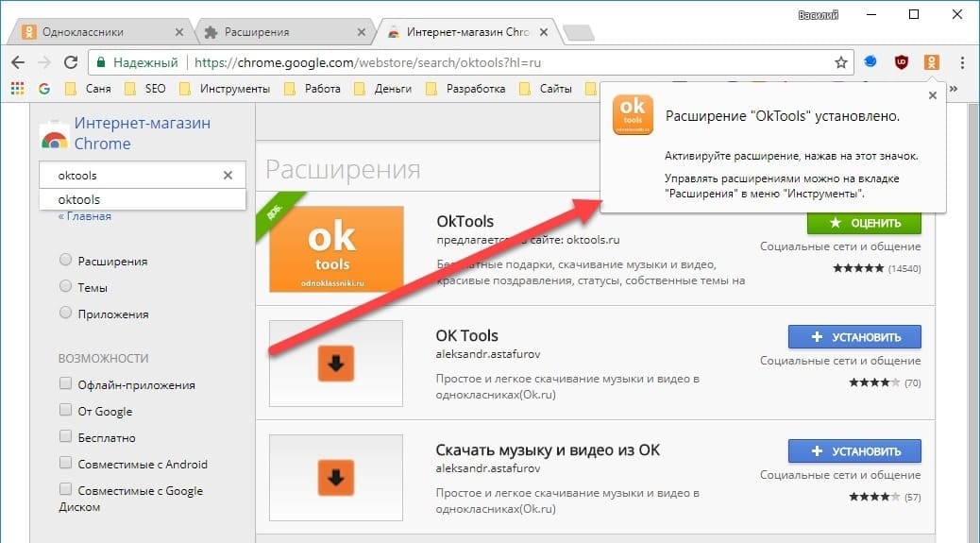Open the Chrome three-dot menu
This screenshot has height=543, width=980.
click(962, 62)
